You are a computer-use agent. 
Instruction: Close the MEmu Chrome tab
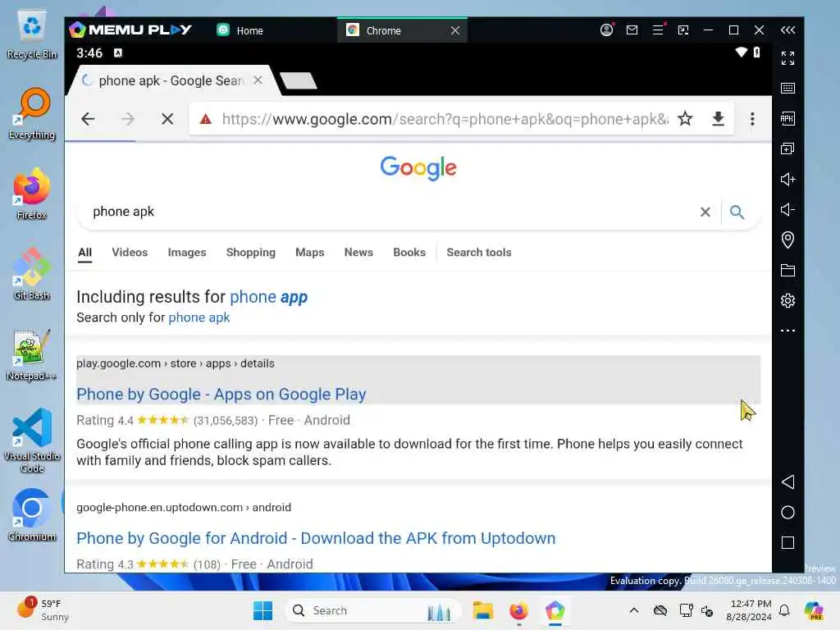[454, 30]
